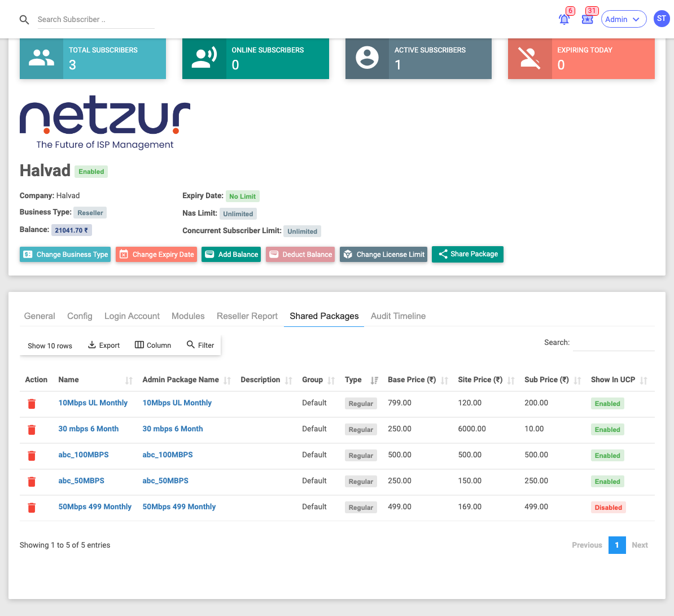Click sub price 499.00 cell
This screenshot has height=616, width=674.
[536, 507]
